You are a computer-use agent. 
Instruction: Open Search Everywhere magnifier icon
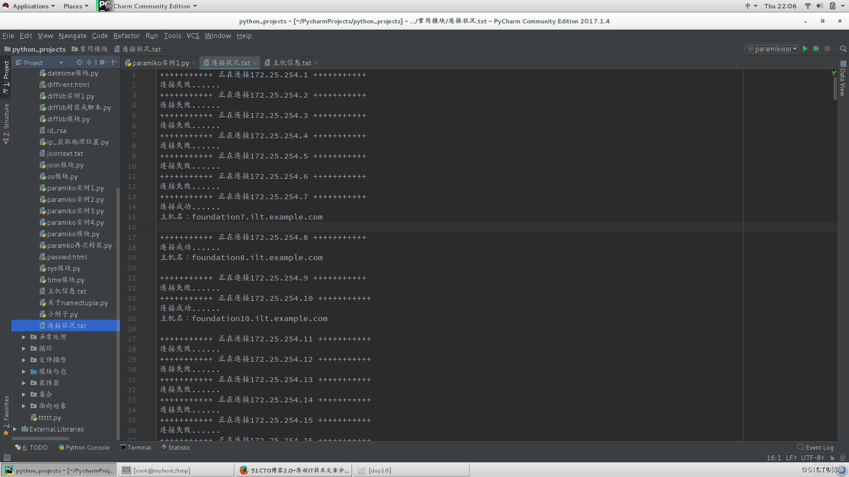[x=843, y=49]
